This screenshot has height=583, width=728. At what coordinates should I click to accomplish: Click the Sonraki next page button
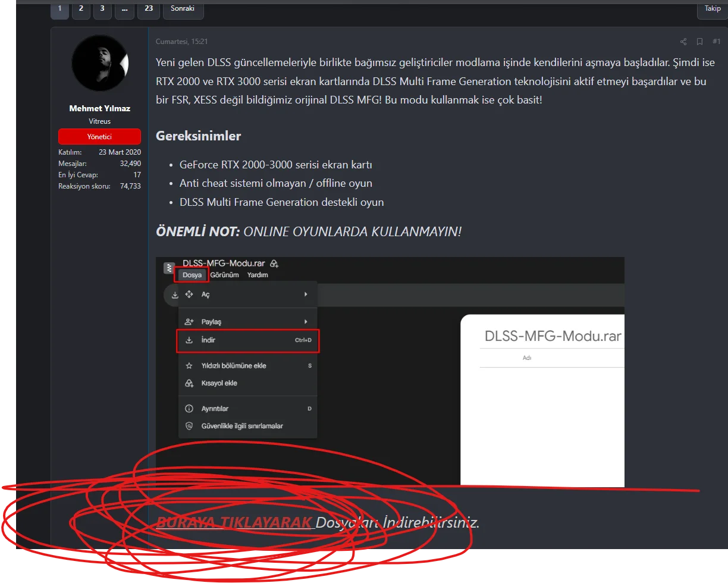[x=183, y=9]
